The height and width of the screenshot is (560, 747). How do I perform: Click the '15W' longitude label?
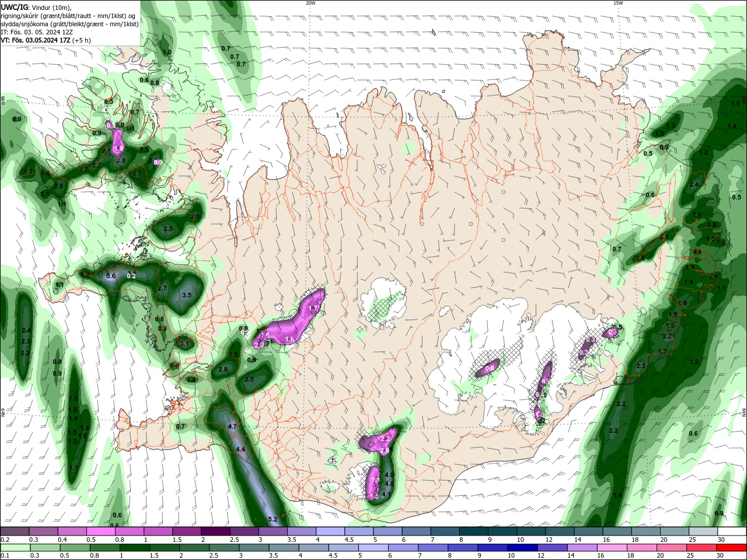click(x=618, y=3)
